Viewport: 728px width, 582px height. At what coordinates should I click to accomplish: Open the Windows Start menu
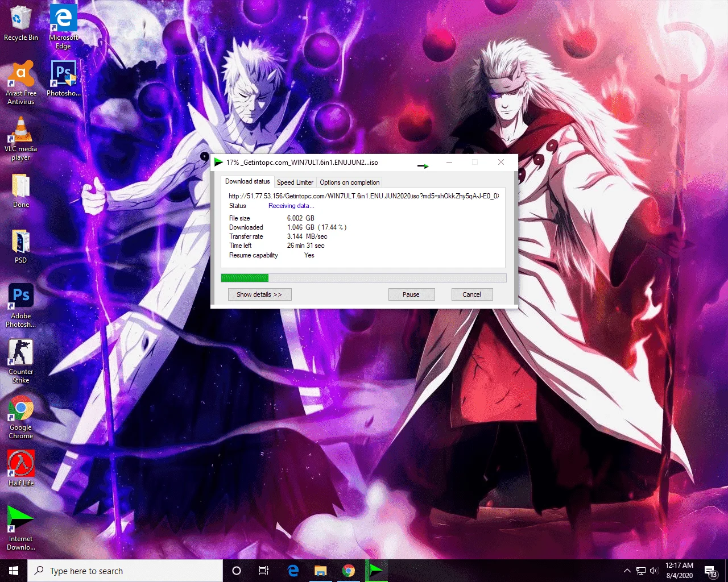point(14,571)
